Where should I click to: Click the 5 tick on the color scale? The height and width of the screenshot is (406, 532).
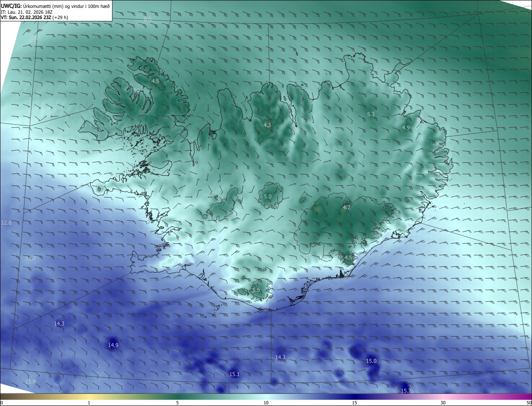[177, 403]
